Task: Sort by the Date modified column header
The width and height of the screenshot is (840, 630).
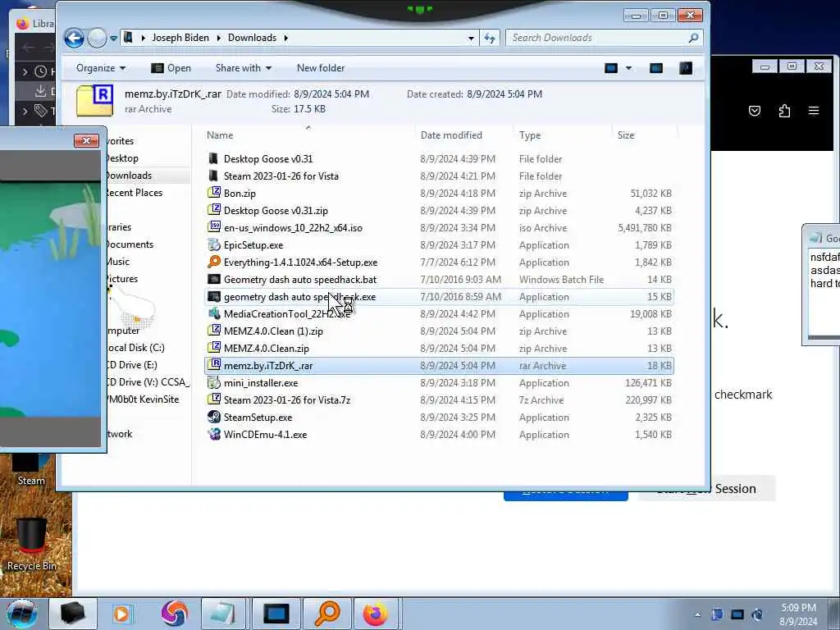Action: pyautogui.click(x=452, y=135)
